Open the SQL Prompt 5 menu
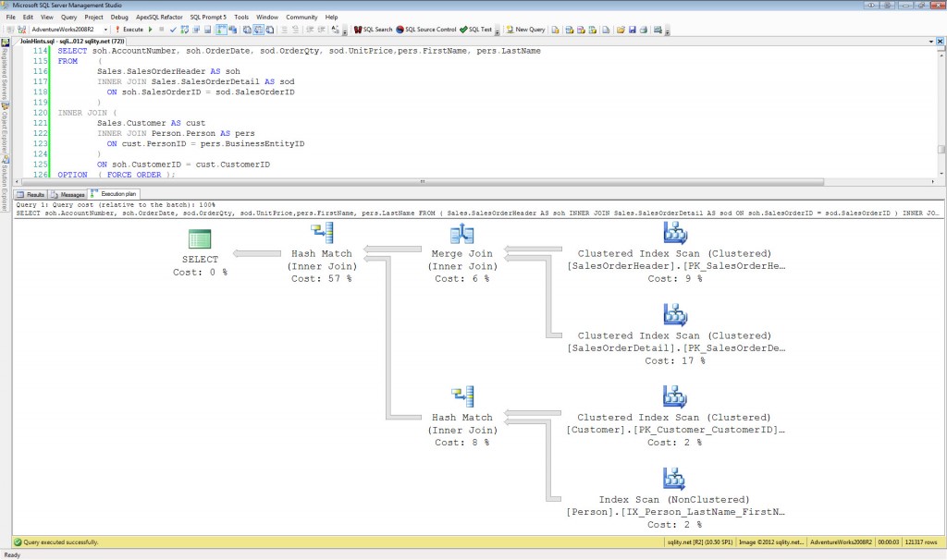Viewport: 947px width, 560px height. (x=208, y=17)
